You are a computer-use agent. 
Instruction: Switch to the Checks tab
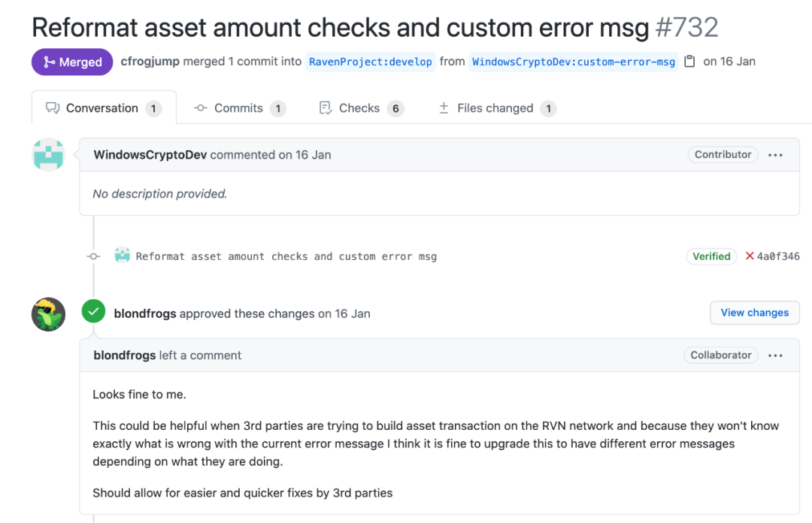tap(362, 108)
